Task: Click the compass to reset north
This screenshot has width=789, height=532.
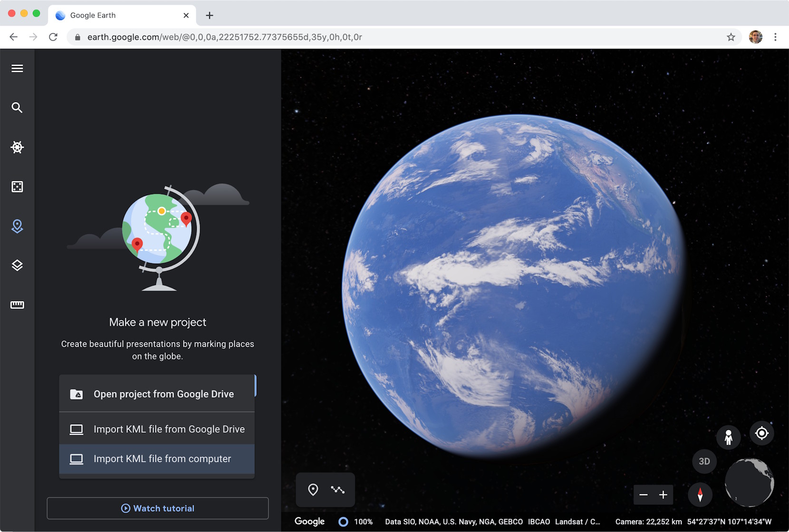Action: (700, 494)
